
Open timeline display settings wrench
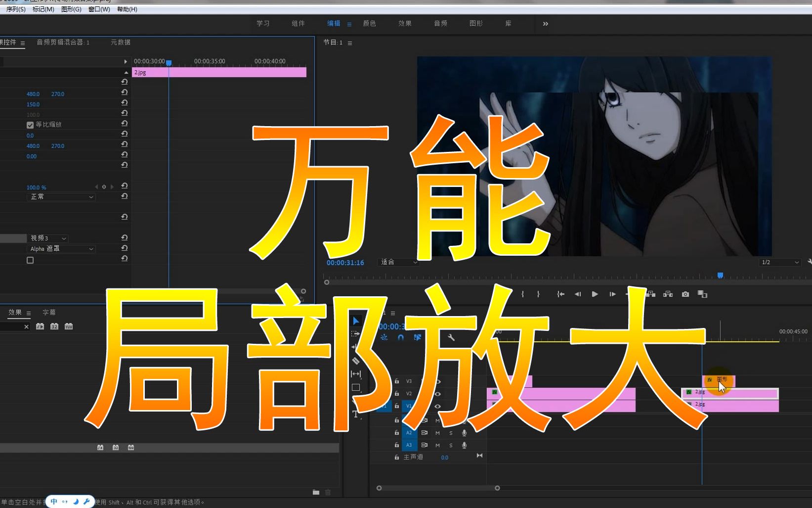click(x=451, y=337)
